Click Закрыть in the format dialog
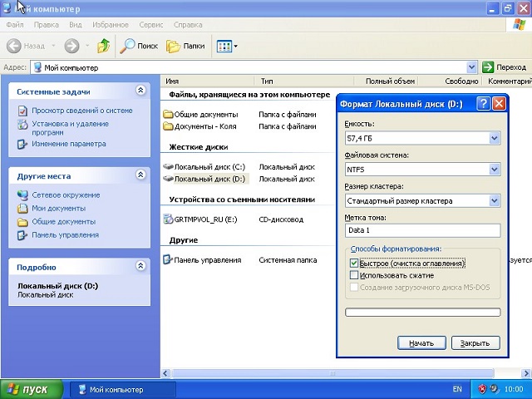This screenshot has width=532, height=399. 475,343
